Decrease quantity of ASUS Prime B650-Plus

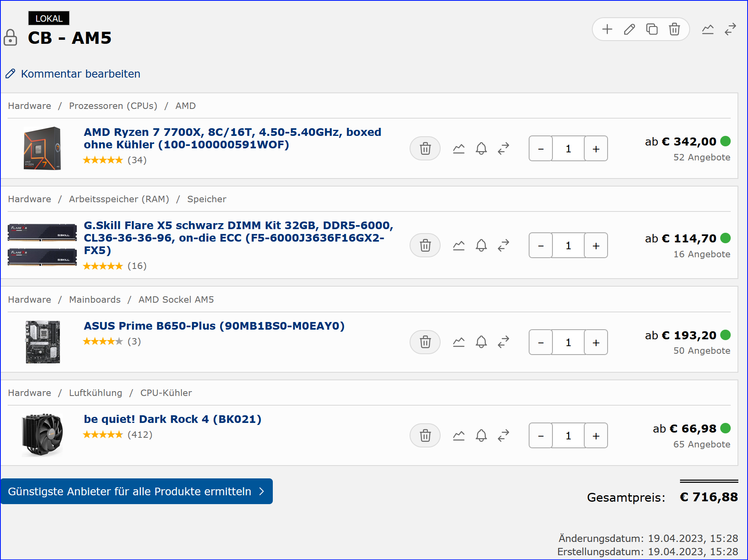pyautogui.click(x=541, y=342)
